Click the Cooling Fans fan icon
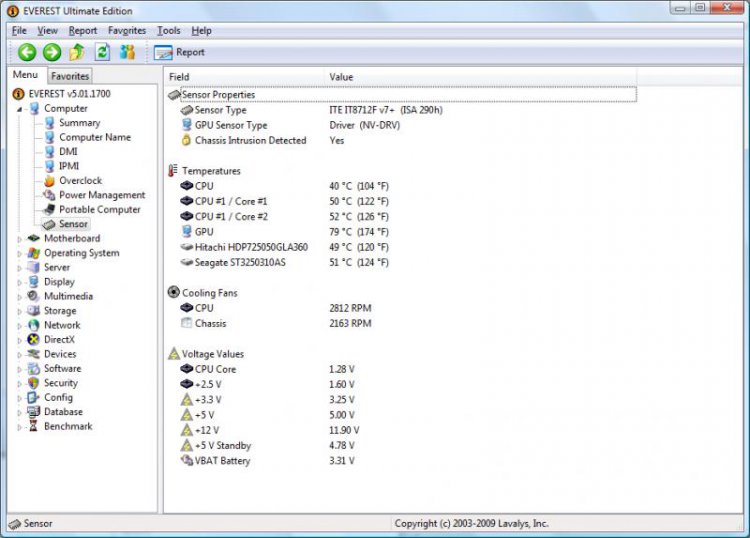 click(x=173, y=292)
